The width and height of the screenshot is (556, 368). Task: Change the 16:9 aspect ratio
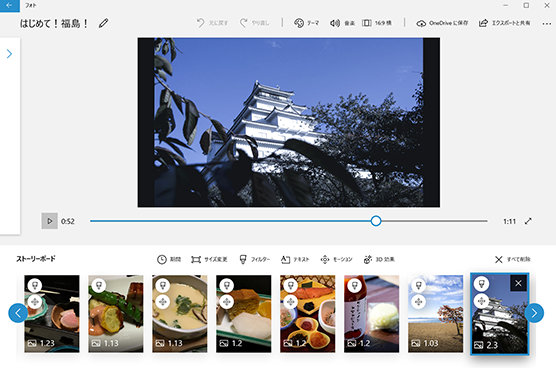coord(377,23)
